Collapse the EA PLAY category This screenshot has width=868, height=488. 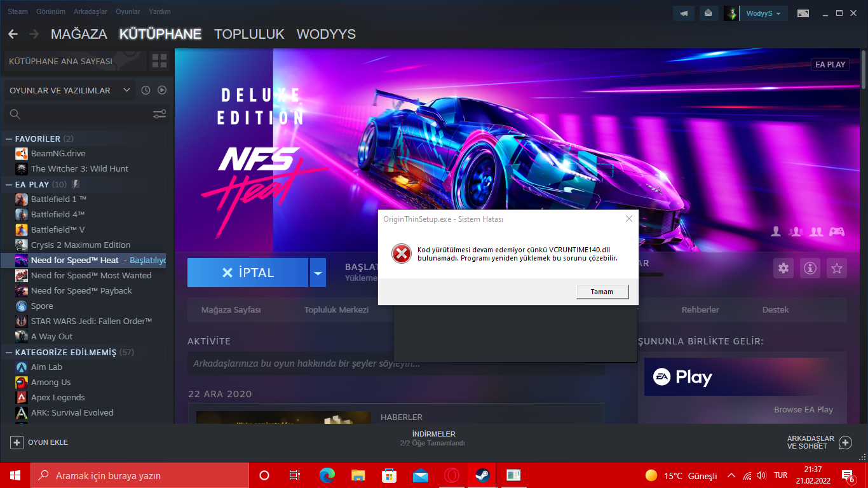pyautogui.click(x=9, y=184)
